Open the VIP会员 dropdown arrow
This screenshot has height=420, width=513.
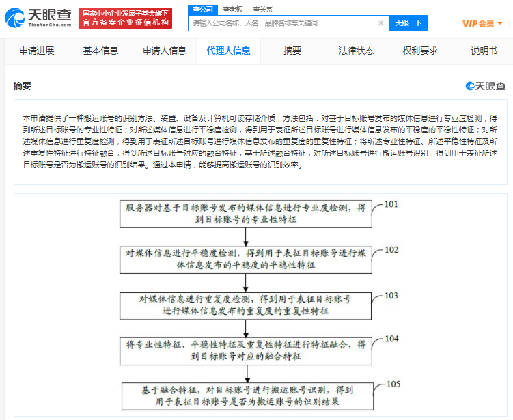pyautogui.click(x=500, y=23)
